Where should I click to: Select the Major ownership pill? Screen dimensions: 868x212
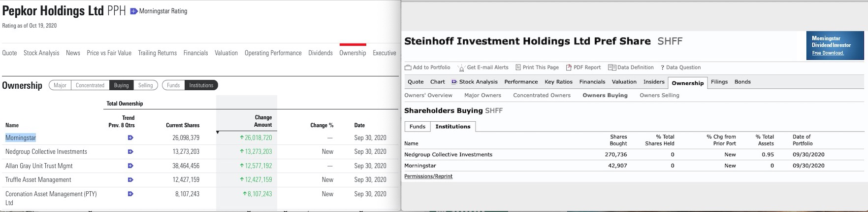pos(60,85)
